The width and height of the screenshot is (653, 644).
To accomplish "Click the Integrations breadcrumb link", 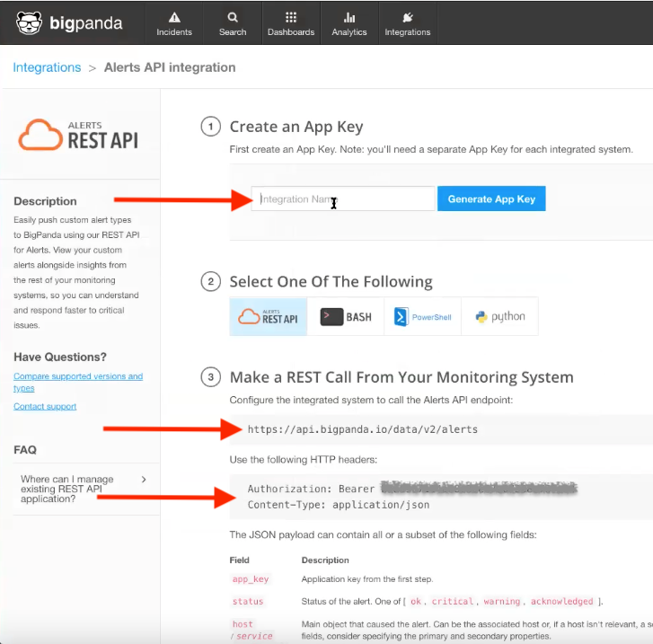I will (47, 67).
